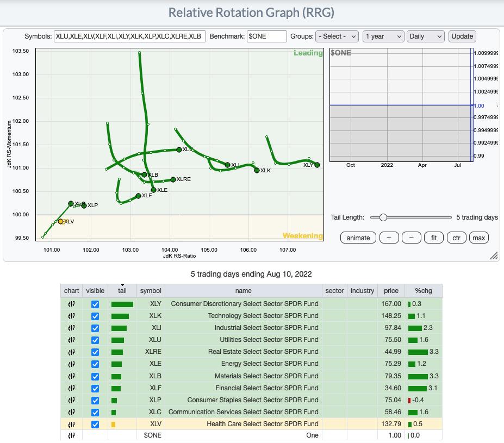Open chart icon for XLRE row

(71, 352)
